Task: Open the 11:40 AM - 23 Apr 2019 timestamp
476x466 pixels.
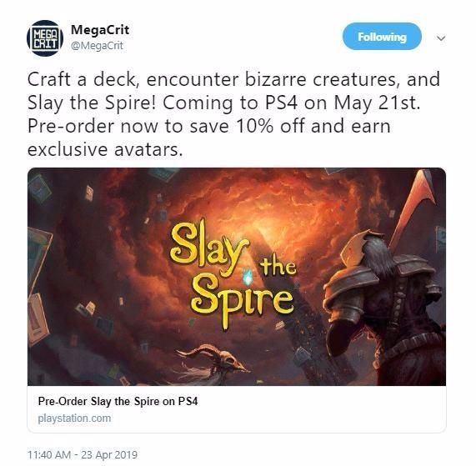Action: [x=83, y=455]
